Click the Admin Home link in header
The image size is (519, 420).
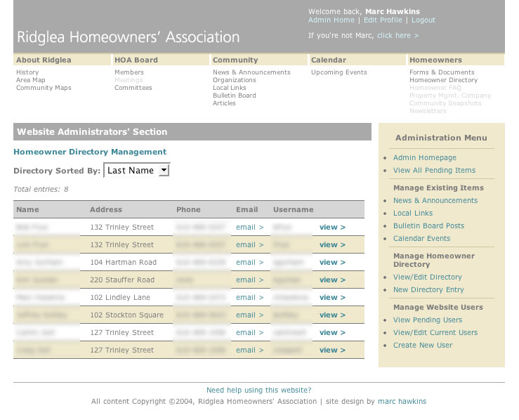[331, 20]
